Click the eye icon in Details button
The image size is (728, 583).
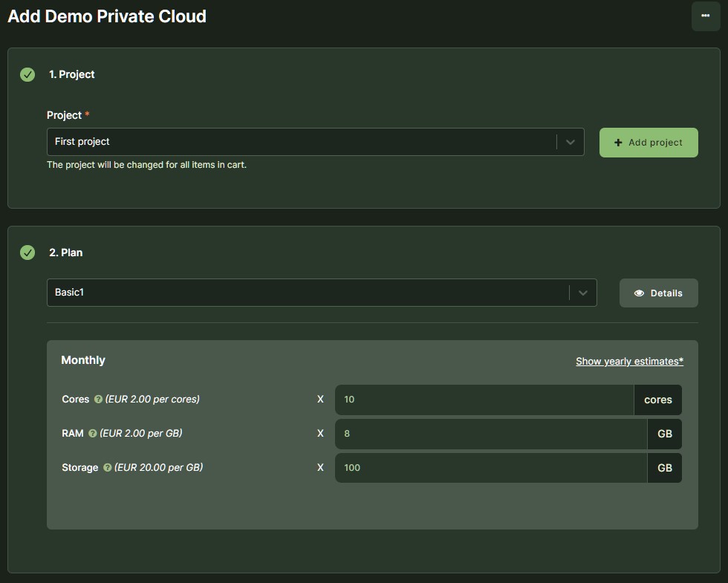click(x=639, y=293)
